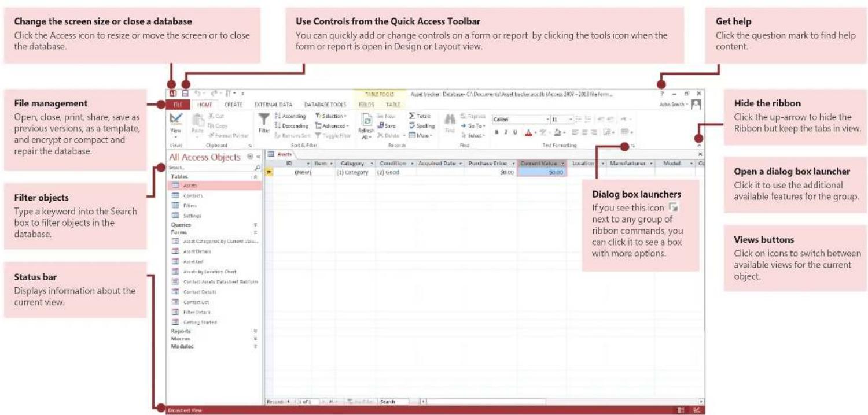This screenshot has width=868, height=415.
Task: Click the Design View icon in status bar
Action: point(697,410)
